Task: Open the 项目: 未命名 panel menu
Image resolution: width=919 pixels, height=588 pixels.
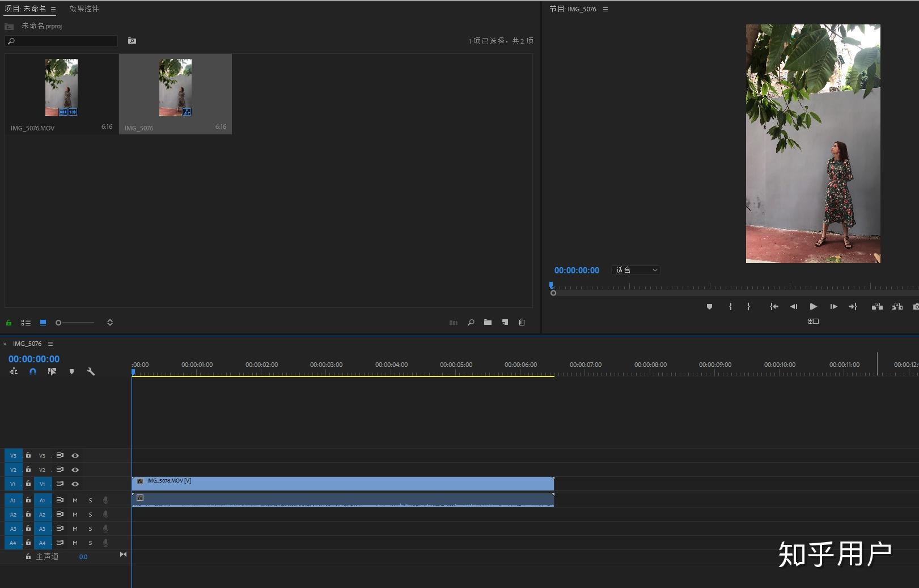Action: pos(53,9)
